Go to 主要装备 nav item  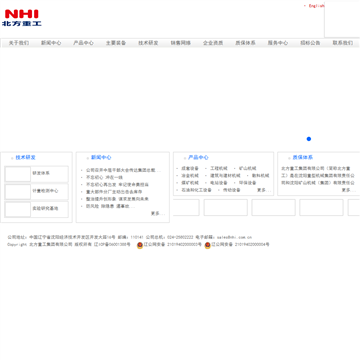pyautogui.click(x=116, y=43)
